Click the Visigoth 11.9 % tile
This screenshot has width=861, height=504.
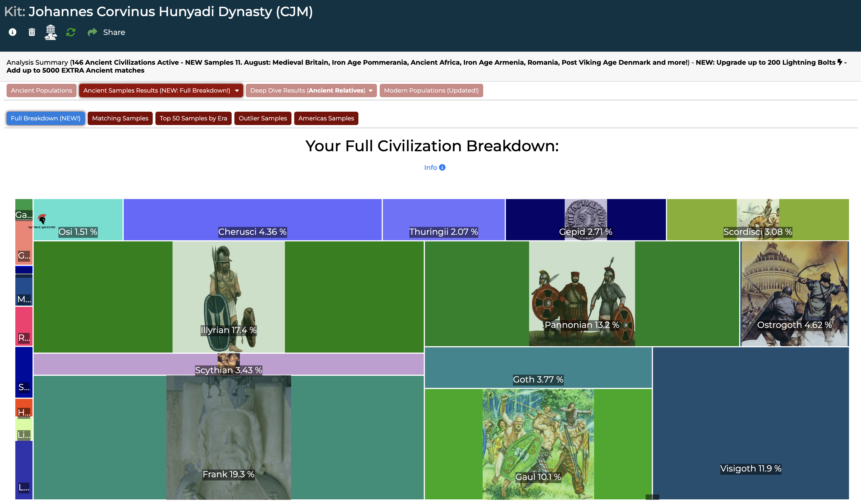[751, 423]
